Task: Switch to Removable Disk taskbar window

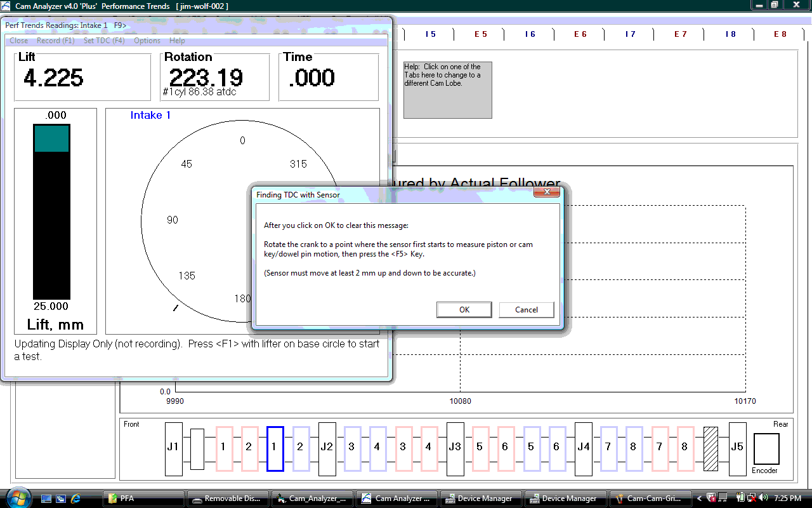Action: pos(228,498)
